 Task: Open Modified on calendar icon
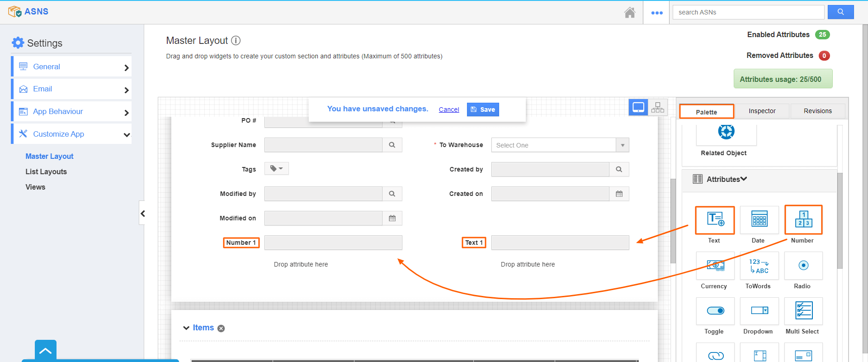[392, 218]
